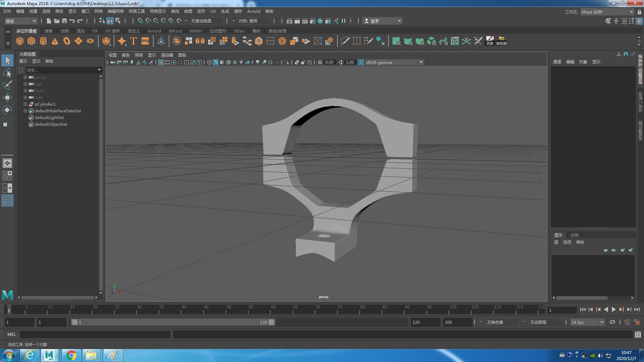Click the Open scene folder icon
644x362 pixels.
click(57, 21)
